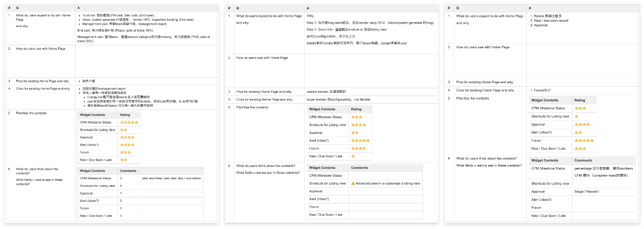
Task: Click the 'Comments' header in the left table
Action: click(128, 170)
